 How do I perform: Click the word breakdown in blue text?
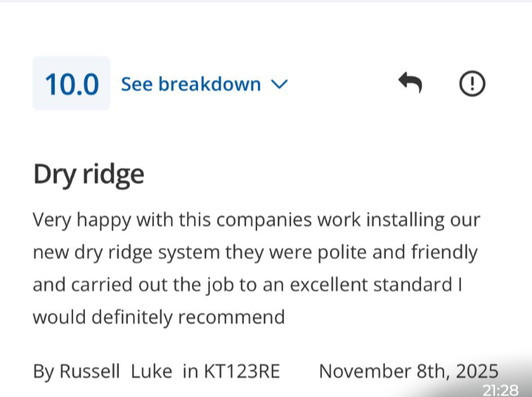209,84
